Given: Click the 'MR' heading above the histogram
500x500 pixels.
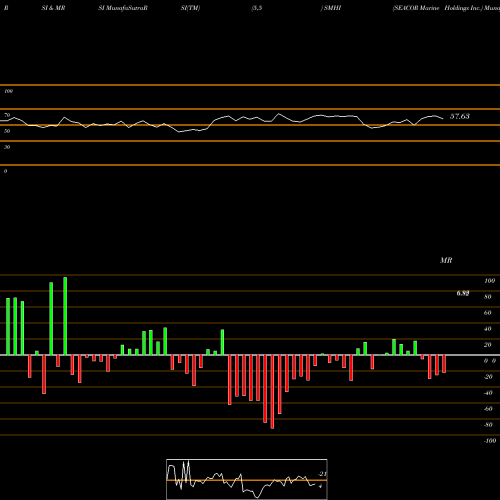Looking at the screenshot, I should (x=446, y=260).
